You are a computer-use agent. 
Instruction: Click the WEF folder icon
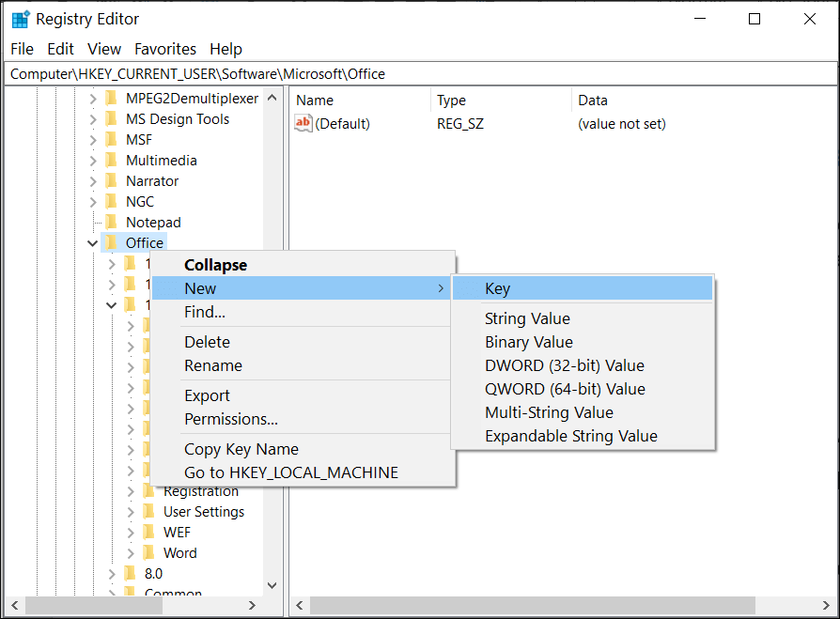click(x=149, y=533)
